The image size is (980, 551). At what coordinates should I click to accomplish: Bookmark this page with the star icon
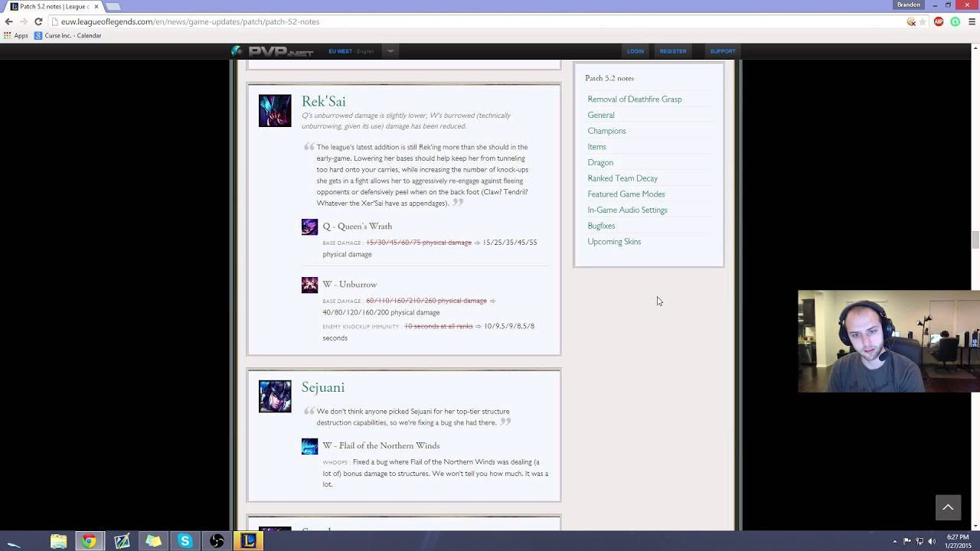click(923, 22)
